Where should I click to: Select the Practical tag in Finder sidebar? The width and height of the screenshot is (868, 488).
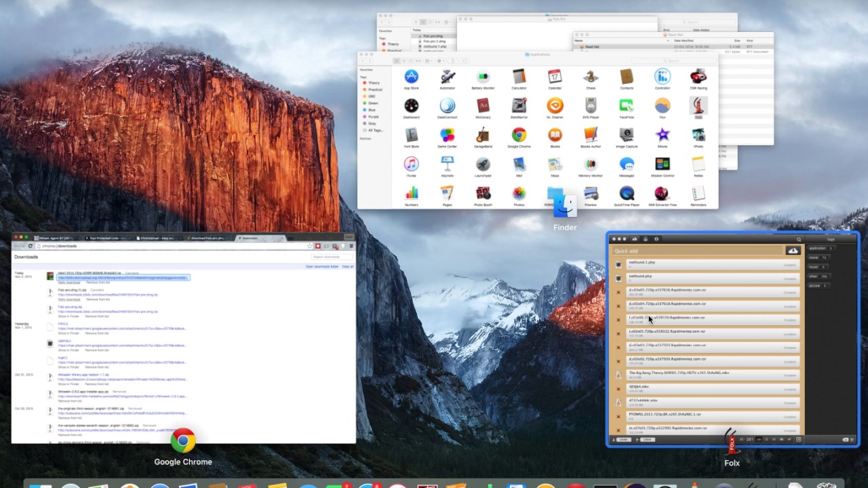(x=375, y=89)
